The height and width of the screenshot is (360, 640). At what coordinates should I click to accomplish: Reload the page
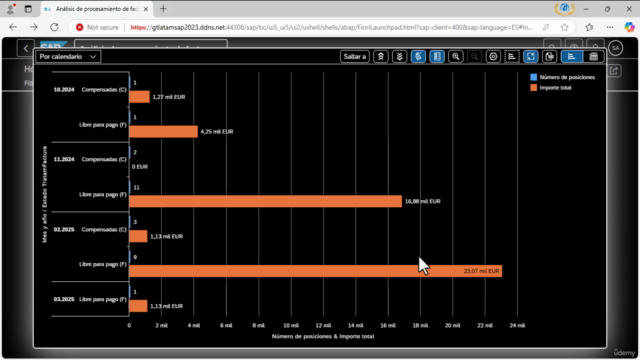(x=54, y=27)
